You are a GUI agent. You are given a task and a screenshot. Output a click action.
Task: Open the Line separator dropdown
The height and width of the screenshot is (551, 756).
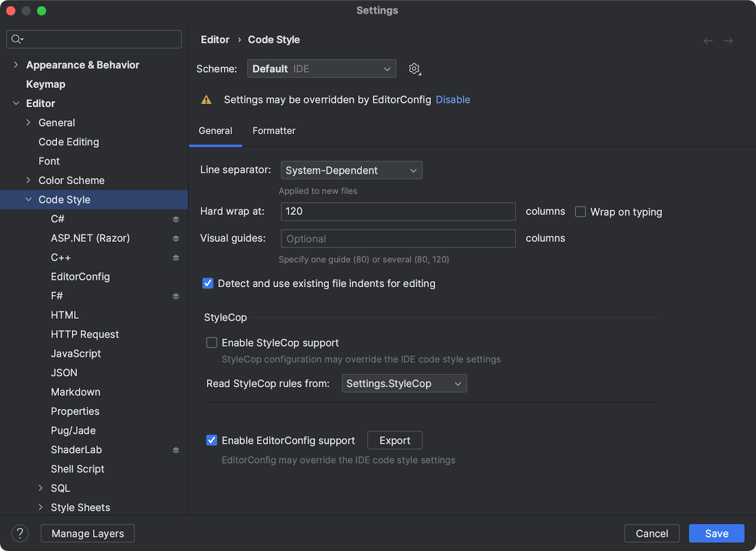[x=352, y=170]
